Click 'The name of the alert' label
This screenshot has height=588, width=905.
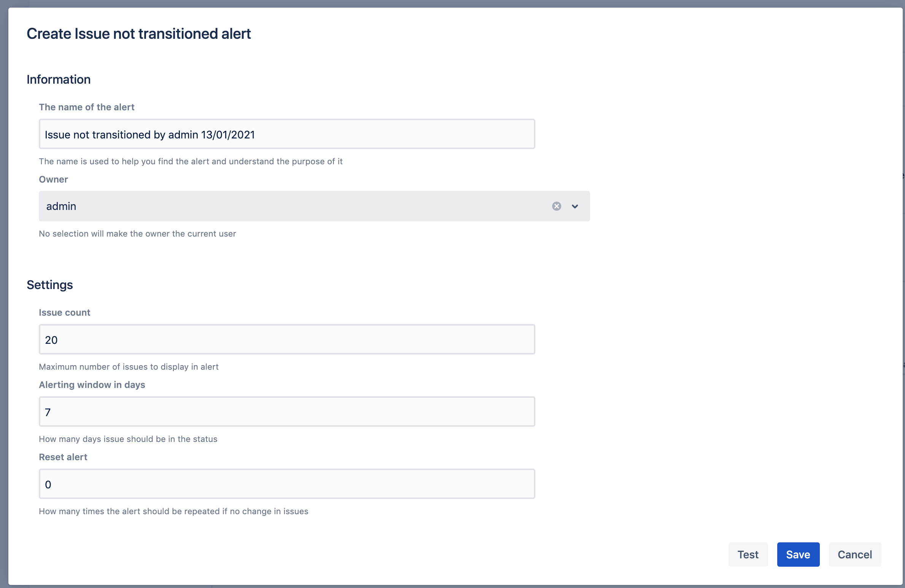87,107
